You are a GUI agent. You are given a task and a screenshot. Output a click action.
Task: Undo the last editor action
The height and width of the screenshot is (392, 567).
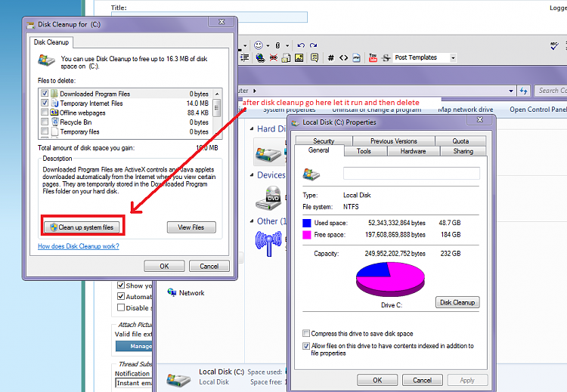click(x=301, y=45)
